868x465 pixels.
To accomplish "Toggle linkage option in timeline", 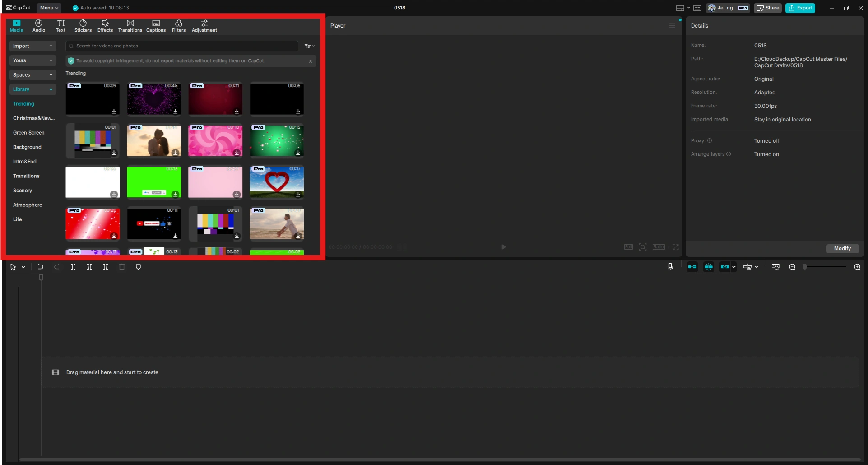I will (725, 267).
